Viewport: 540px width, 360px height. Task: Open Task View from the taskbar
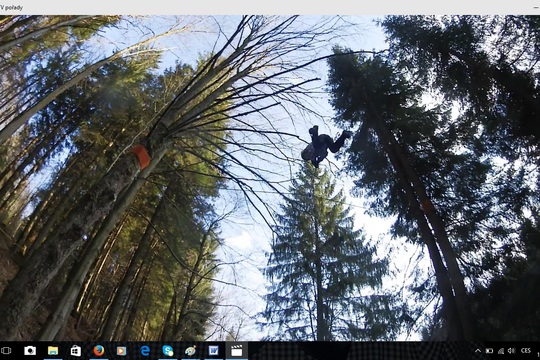[x=6, y=351]
